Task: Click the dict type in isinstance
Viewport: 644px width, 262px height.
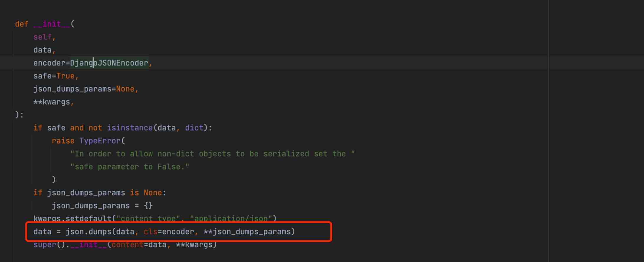Action: tap(194, 128)
